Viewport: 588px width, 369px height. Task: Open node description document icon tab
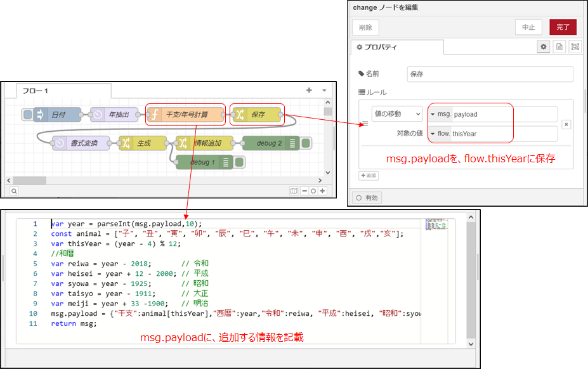pos(559,47)
